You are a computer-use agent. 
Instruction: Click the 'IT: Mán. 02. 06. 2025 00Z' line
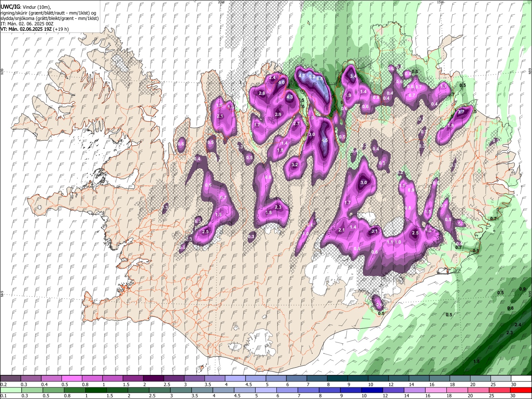point(27,24)
